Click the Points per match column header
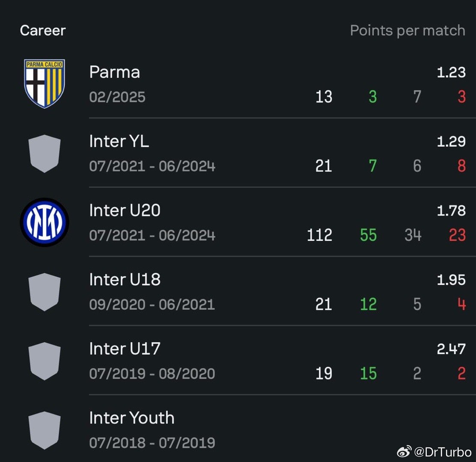 (408, 31)
